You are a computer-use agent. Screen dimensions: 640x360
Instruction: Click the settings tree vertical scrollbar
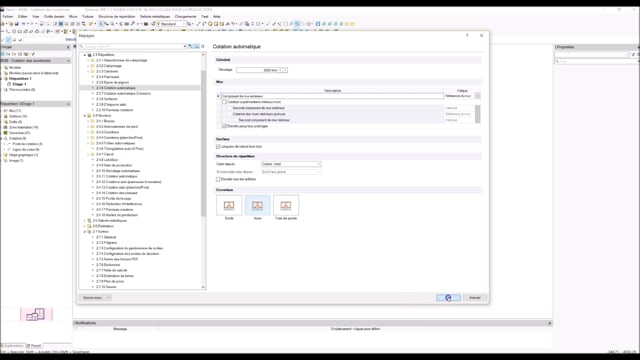pyautogui.click(x=203, y=143)
